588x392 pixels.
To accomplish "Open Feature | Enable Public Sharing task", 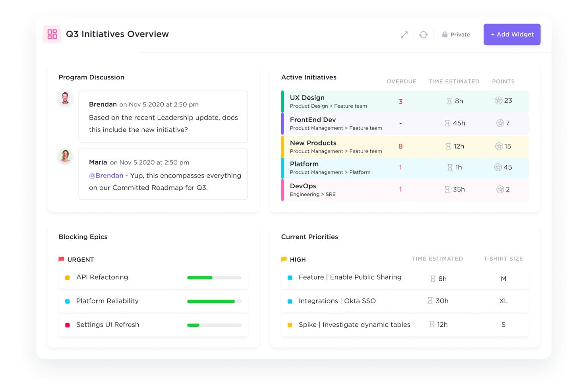I will coord(350,277).
